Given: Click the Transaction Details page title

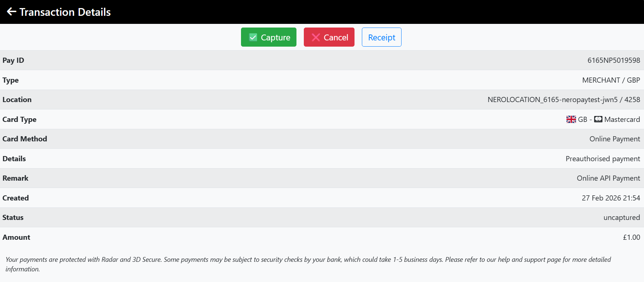Looking at the screenshot, I should [x=65, y=12].
